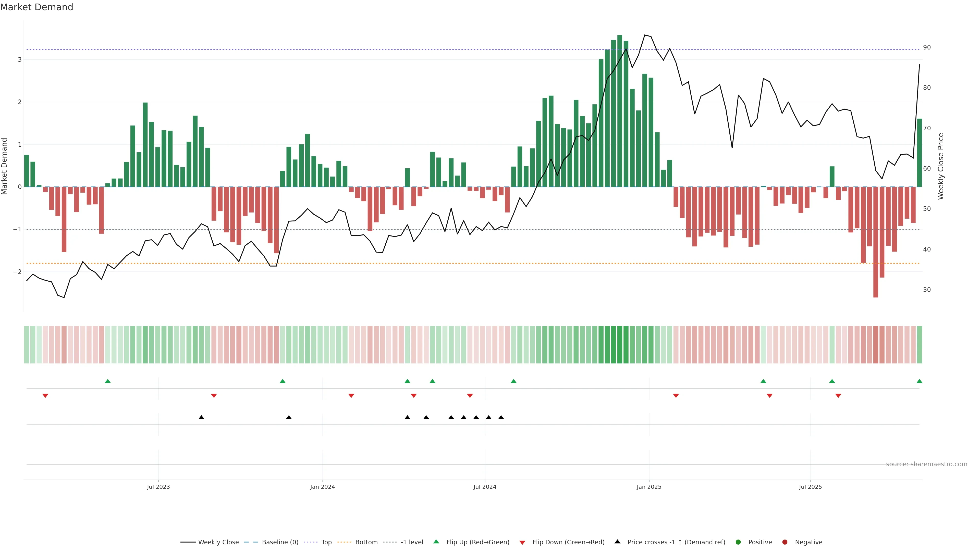Click the Negative red circle legend icon
The image size is (980, 551).
[x=785, y=542]
